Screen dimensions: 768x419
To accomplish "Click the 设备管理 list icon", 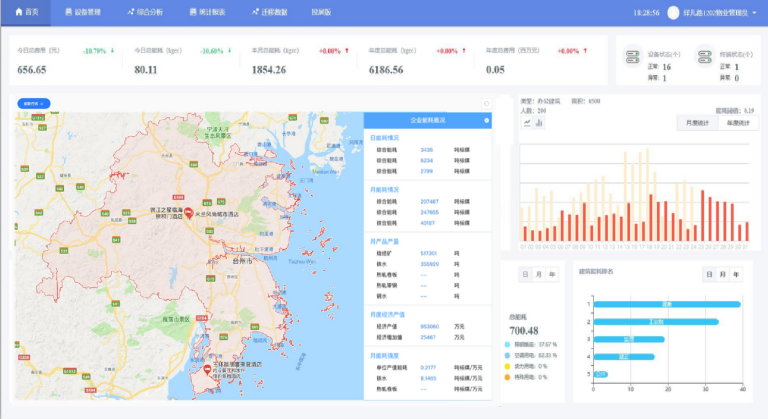I will (x=69, y=12).
